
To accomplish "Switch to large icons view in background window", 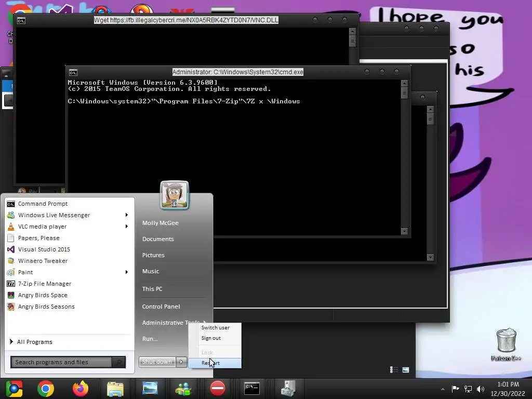I will click(406, 369).
